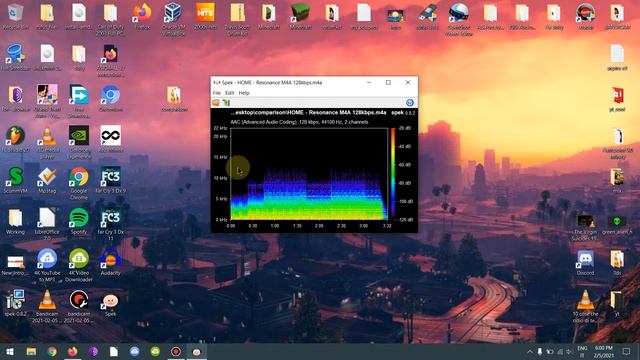Open File Explorer from the taskbar

[31, 351]
